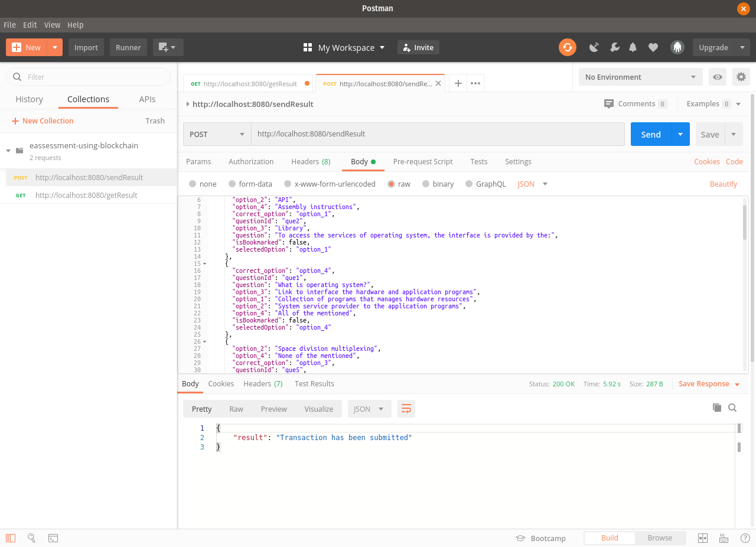
Task: Select the raw body radio button
Action: pos(391,184)
